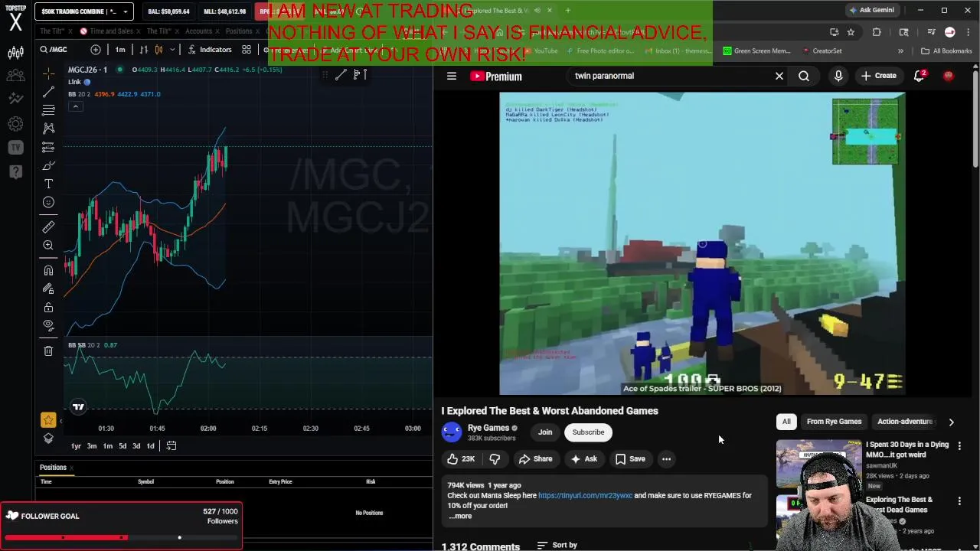Select the ruler measure tool

(48, 227)
